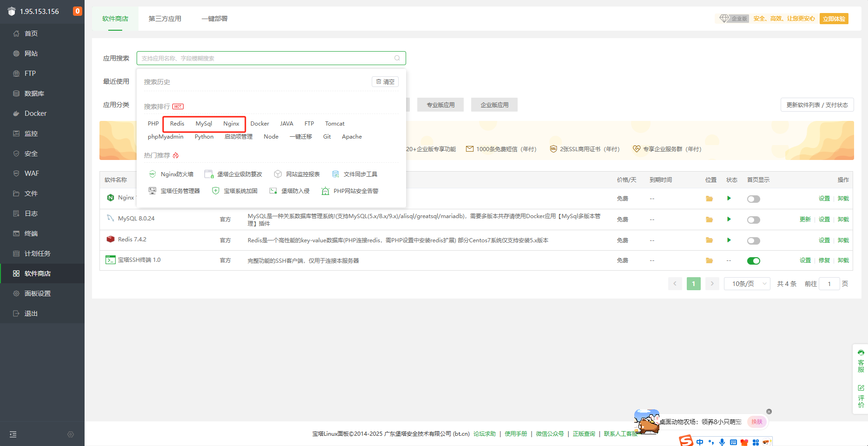Open folder location for Nginx row
Viewport: 868px width, 446px height.
[709, 199]
